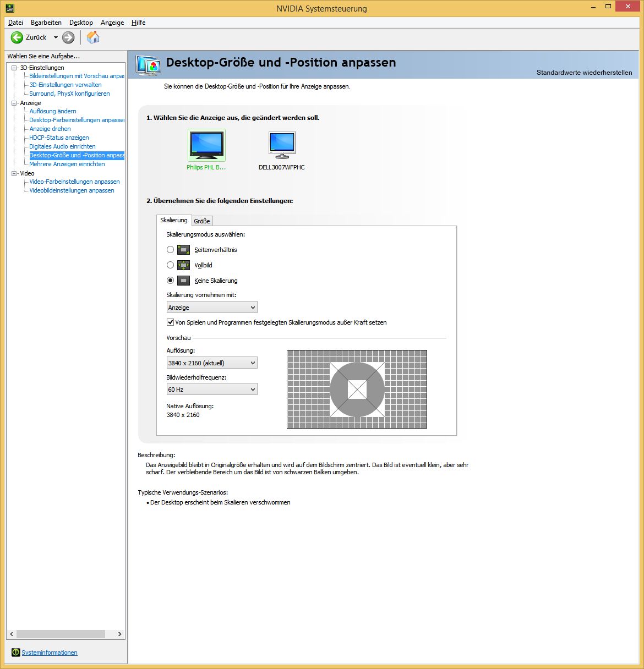Open Video-Farbeinstellungen anpassen task
This screenshot has width=644, height=669.
click(74, 182)
